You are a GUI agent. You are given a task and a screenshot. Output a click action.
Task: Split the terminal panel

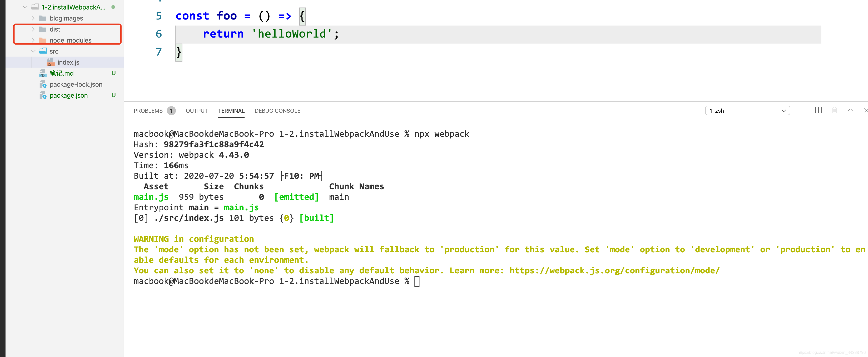[818, 110]
